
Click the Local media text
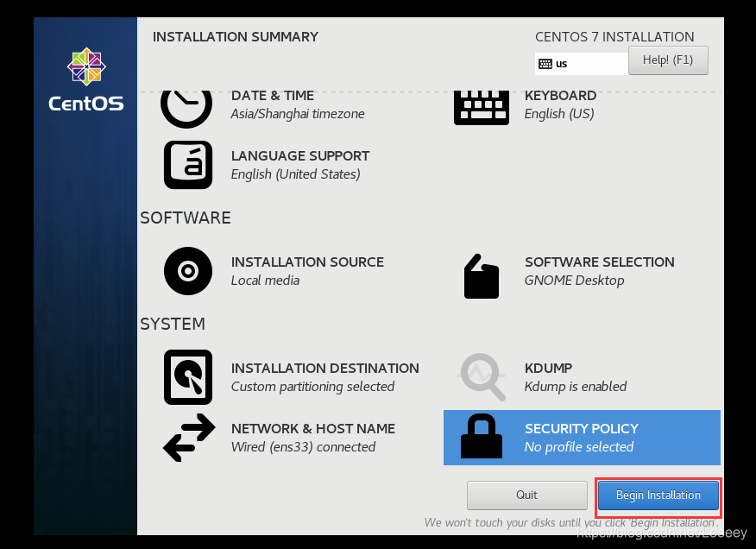coord(265,281)
